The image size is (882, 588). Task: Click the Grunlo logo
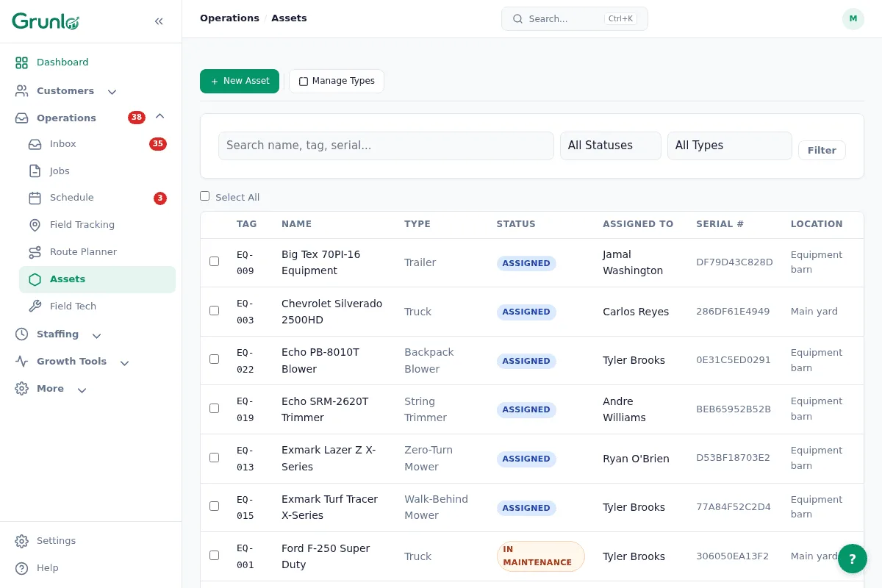coord(46,21)
